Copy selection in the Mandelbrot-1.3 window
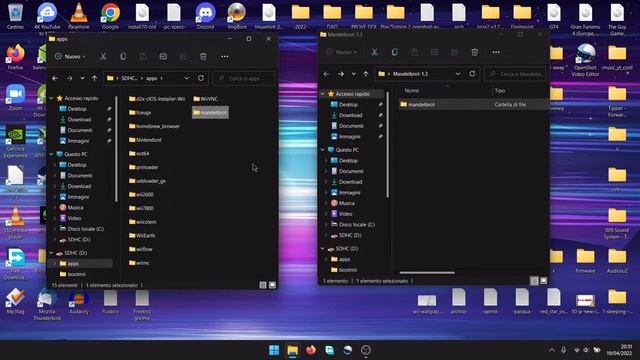The image size is (640, 360). 394,52
